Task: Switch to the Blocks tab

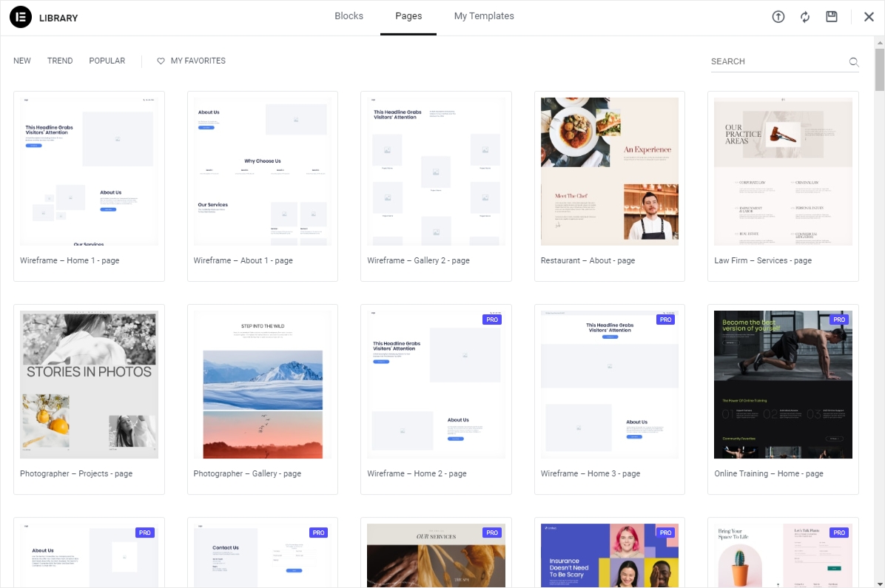Action: pyautogui.click(x=349, y=16)
